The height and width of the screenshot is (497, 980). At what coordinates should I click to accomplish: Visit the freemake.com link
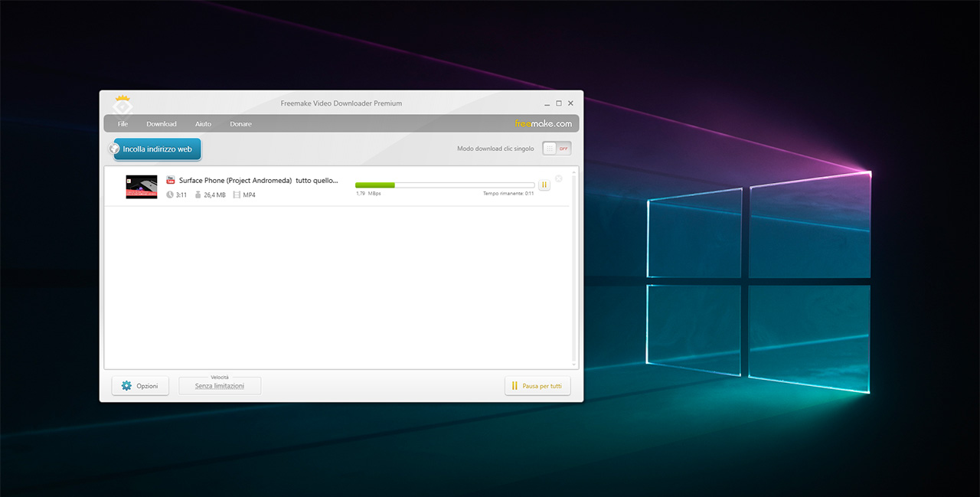pyautogui.click(x=543, y=123)
